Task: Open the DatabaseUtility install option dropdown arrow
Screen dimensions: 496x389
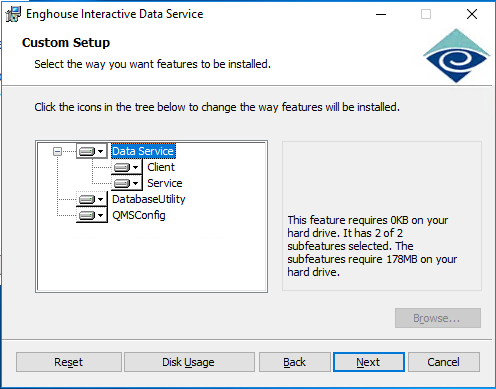Action: 100,199
